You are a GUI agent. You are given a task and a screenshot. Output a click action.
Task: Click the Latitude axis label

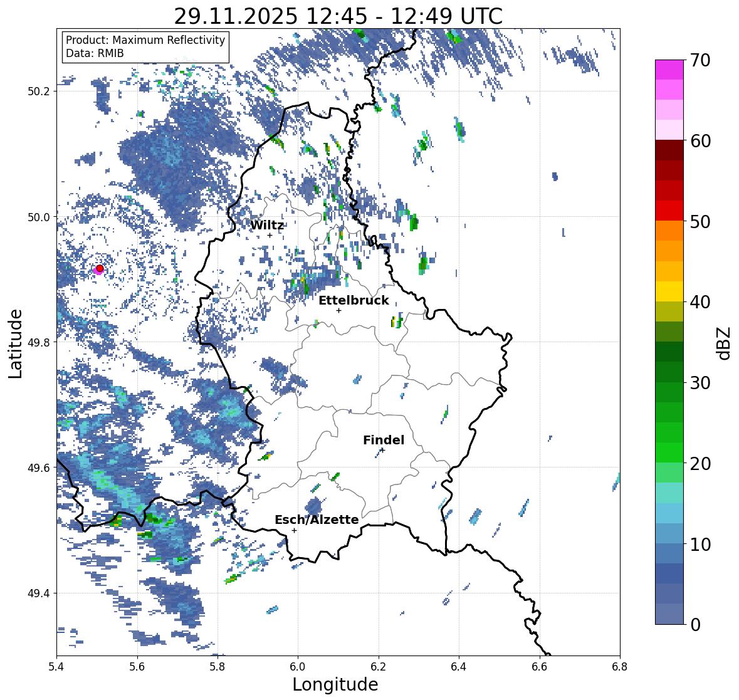[15, 343]
